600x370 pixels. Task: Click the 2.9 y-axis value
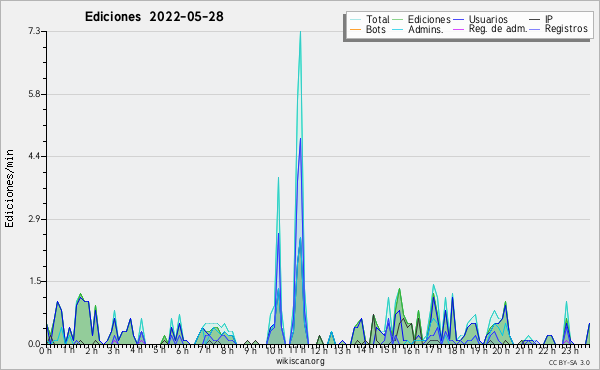click(x=34, y=219)
